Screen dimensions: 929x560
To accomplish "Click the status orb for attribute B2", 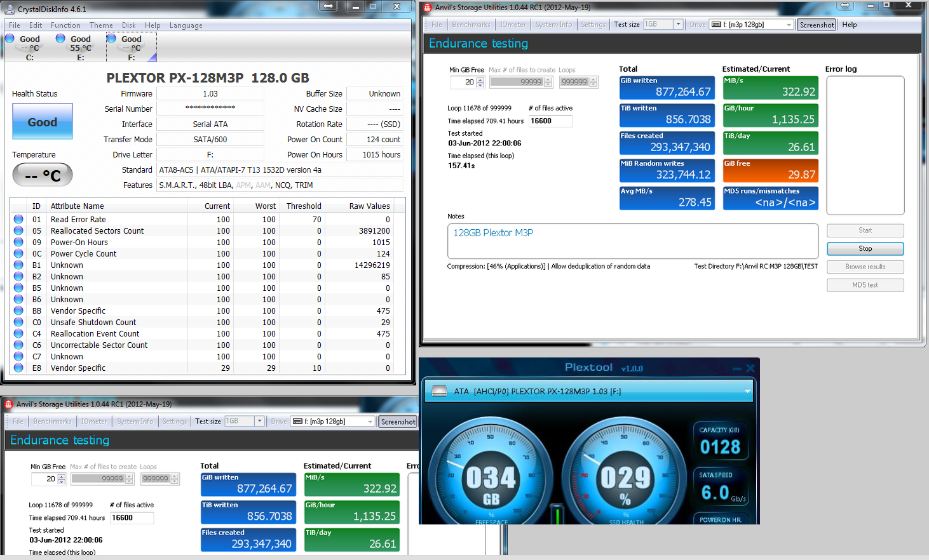I will coord(18,277).
